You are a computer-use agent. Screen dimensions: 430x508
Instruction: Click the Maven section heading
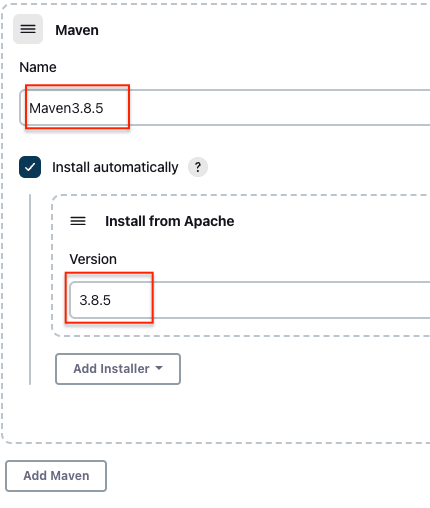click(x=77, y=30)
